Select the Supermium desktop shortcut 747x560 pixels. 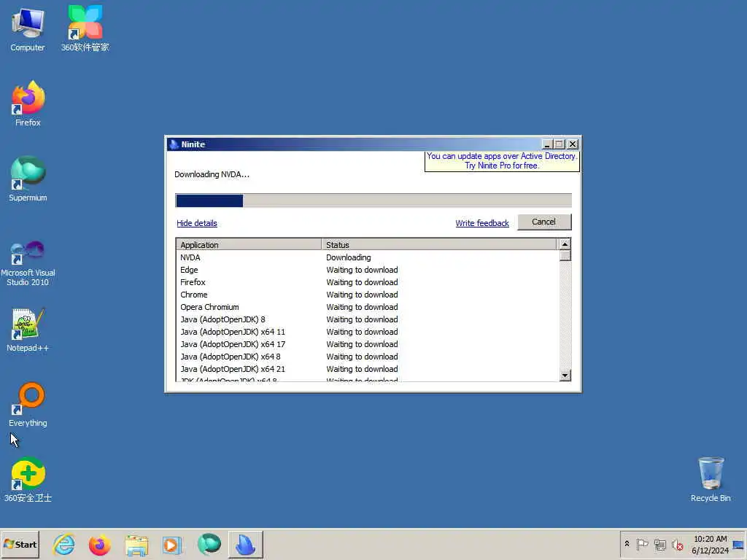pos(28,179)
